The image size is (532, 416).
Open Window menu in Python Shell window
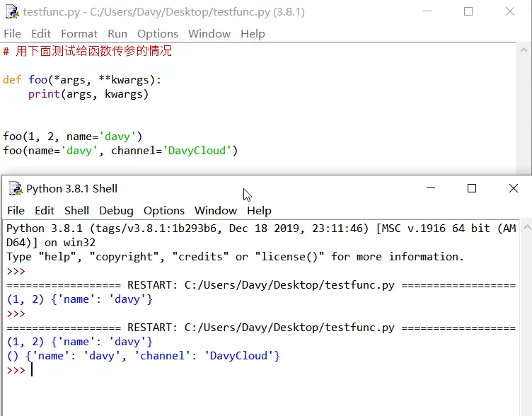[x=216, y=211]
